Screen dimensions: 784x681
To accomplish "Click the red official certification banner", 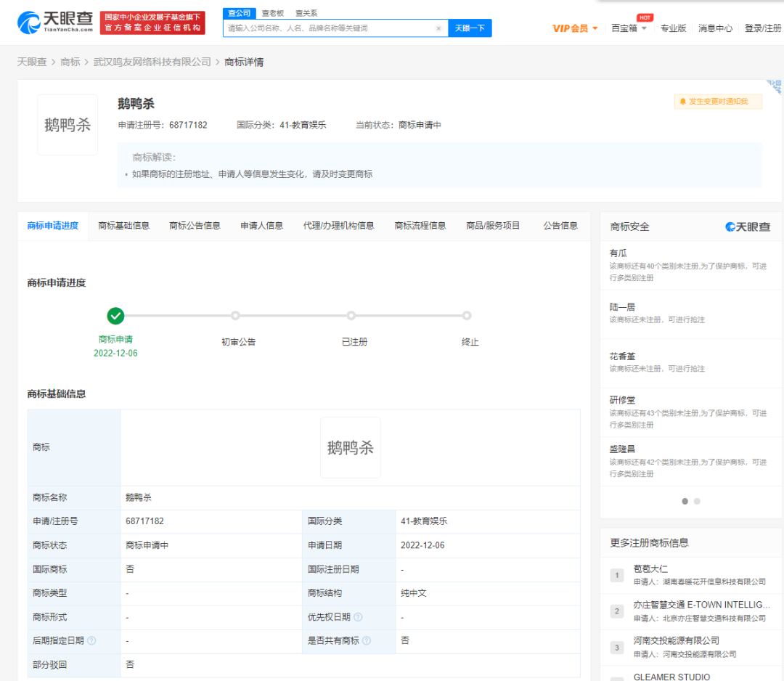I will point(152,23).
